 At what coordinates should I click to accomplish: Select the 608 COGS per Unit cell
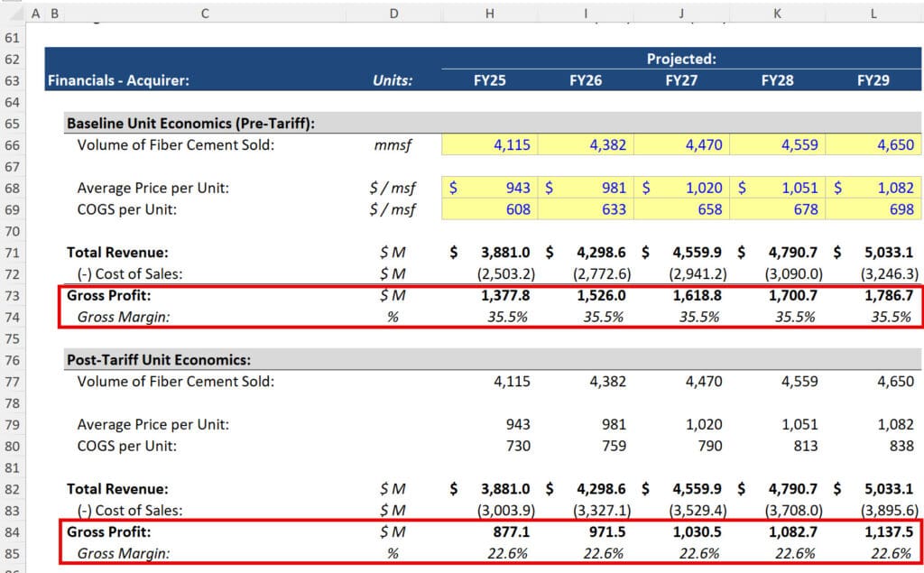click(489, 209)
